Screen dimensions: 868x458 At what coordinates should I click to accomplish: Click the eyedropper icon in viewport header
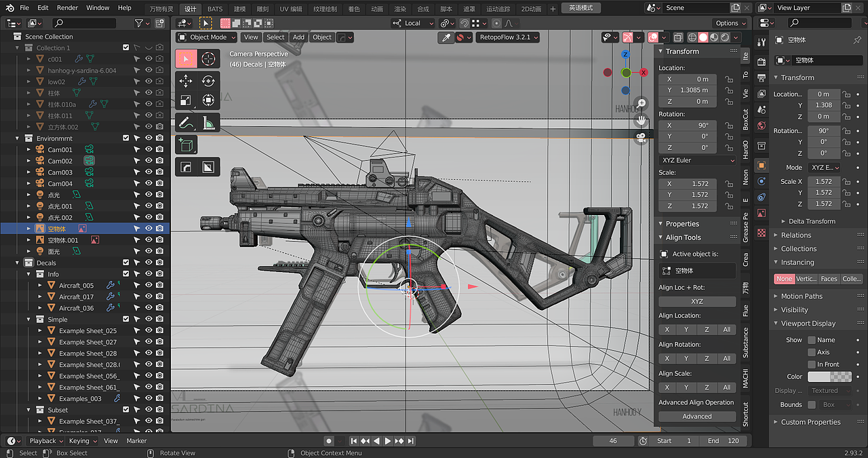pos(446,37)
